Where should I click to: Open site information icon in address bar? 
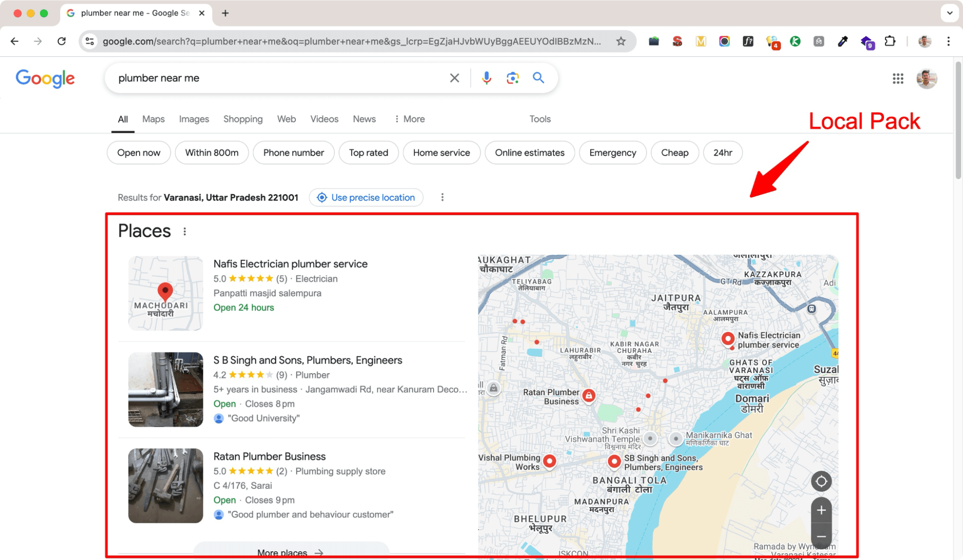[x=90, y=41]
